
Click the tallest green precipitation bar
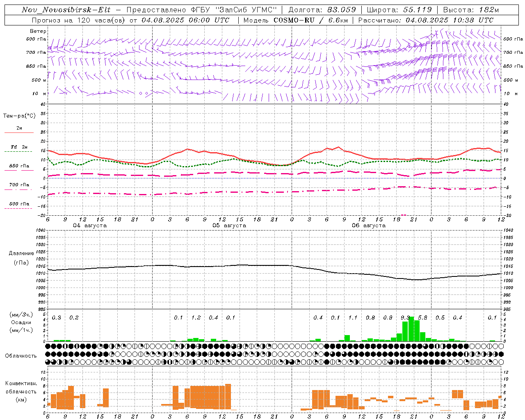[x=411, y=329]
